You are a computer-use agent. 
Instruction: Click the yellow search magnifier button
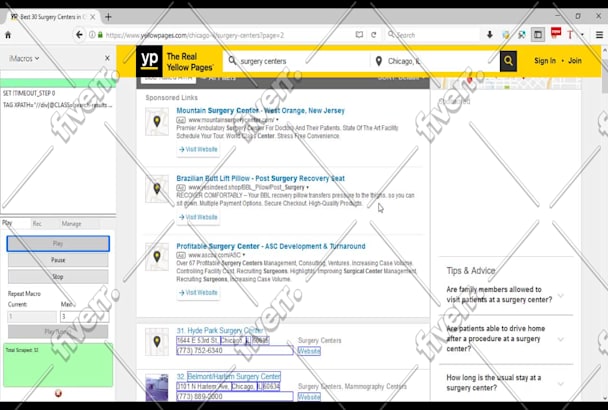tap(508, 61)
